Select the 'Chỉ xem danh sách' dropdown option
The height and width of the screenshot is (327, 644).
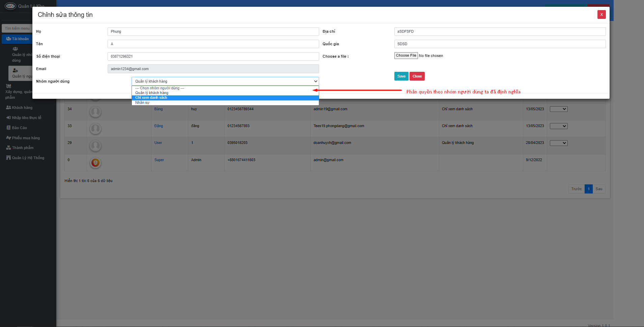(225, 98)
